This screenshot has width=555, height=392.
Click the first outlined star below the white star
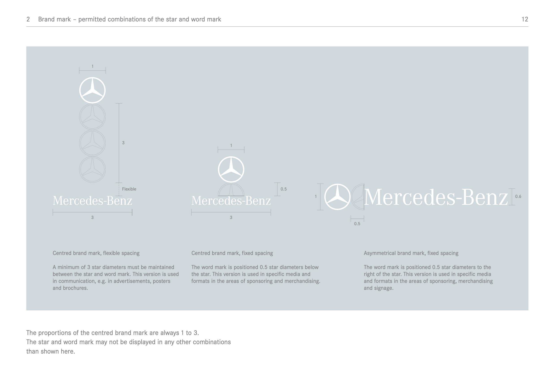[x=92, y=117]
